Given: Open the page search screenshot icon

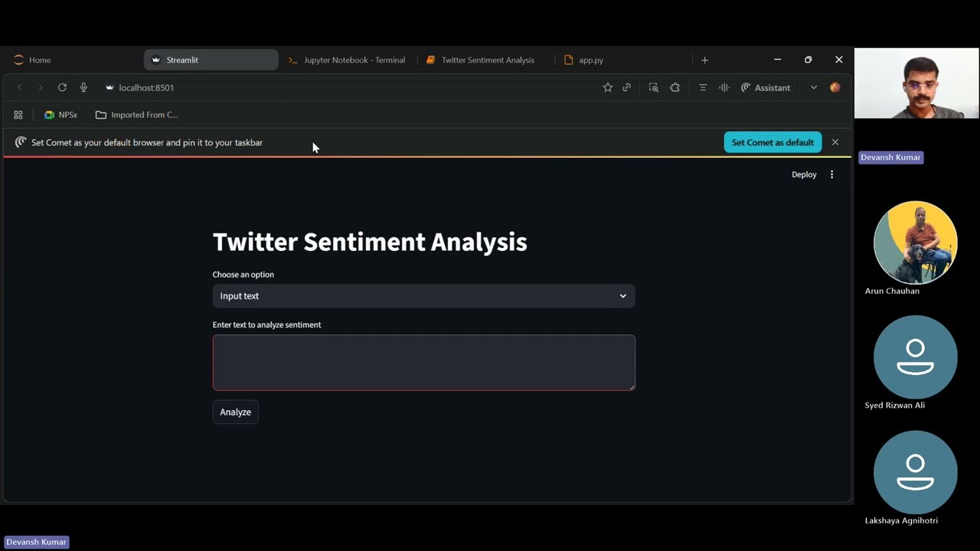Looking at the screenshot, I should tap(653, 87).
